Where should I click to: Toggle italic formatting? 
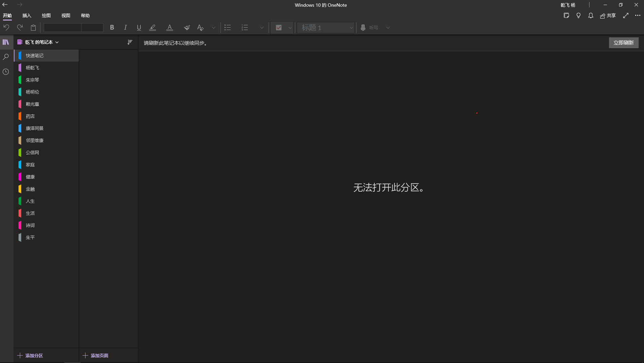(x=126, y=28)
